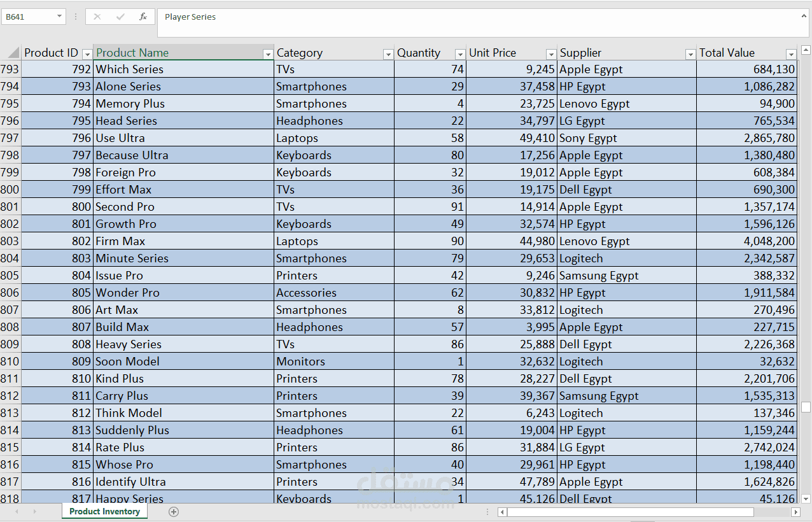Select row header 810
Image resolution: width=812 pixels, height=522 pixels.
point(10,362)
